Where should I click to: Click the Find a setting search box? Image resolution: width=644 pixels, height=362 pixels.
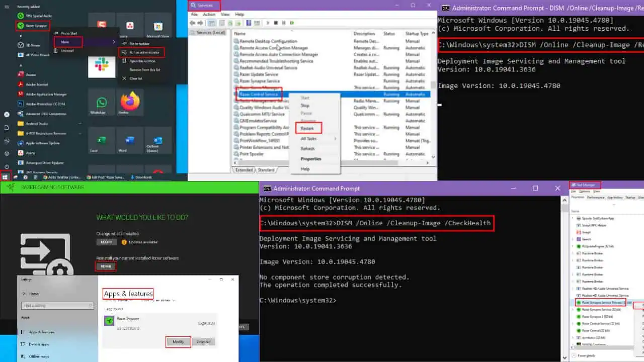point(57,305)
